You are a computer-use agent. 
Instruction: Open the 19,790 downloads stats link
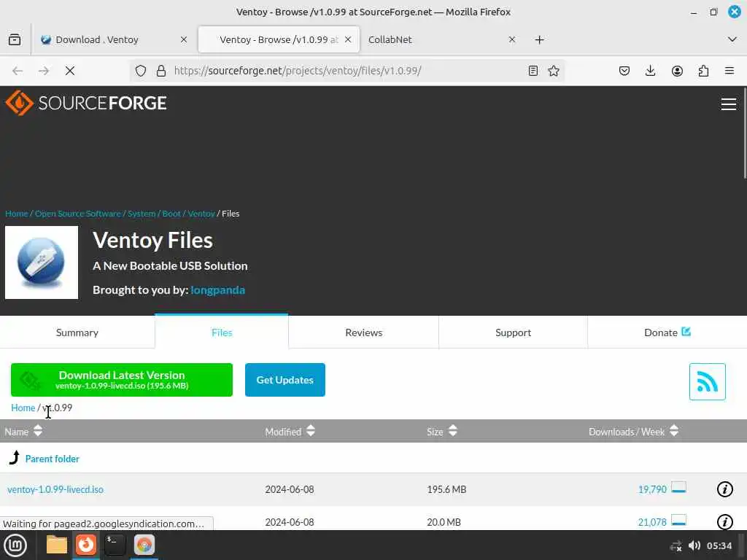[652, 489]
